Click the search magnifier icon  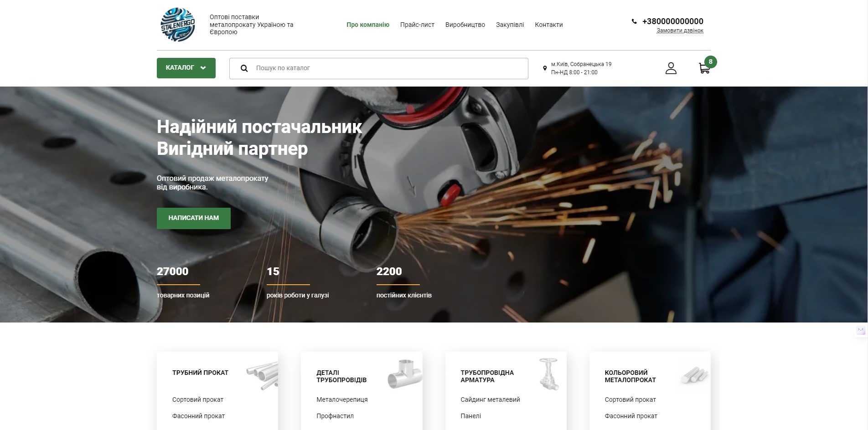pos(244,68)
